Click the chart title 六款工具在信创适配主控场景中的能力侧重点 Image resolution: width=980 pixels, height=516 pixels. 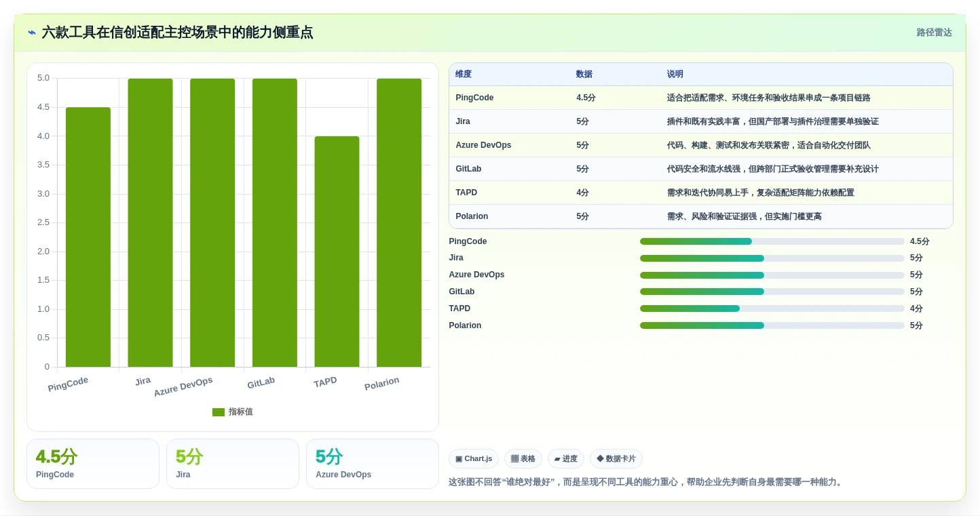(177, 33)
